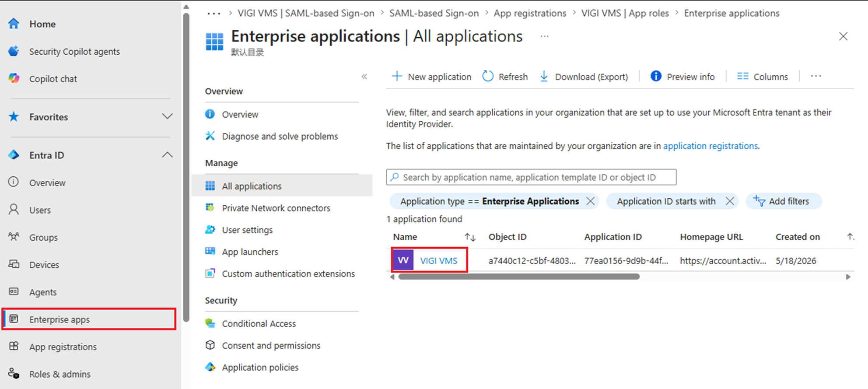Image resolution: width=868 pixels, height=389 pixels.
Task: Edit Application type == Enterprise Applications filter
Action: 489,201
